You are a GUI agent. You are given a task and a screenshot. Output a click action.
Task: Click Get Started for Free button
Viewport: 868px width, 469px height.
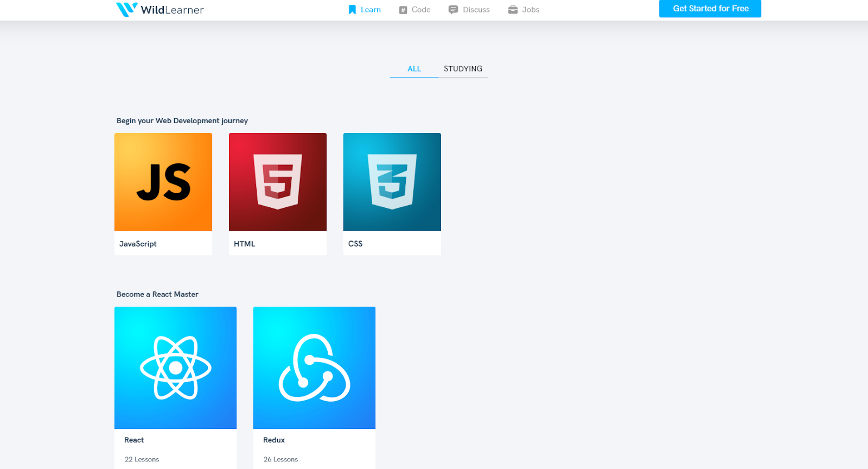(x=710, y=9)
